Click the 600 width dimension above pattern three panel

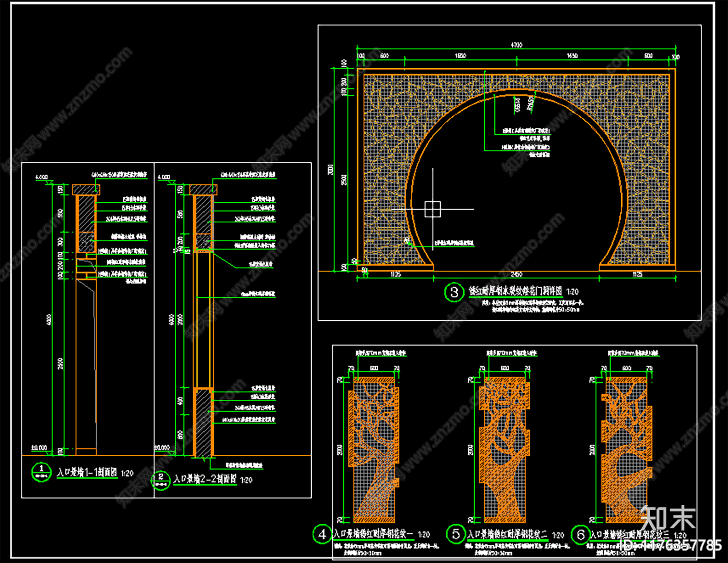pyautogui.click(x=627, y=368)
